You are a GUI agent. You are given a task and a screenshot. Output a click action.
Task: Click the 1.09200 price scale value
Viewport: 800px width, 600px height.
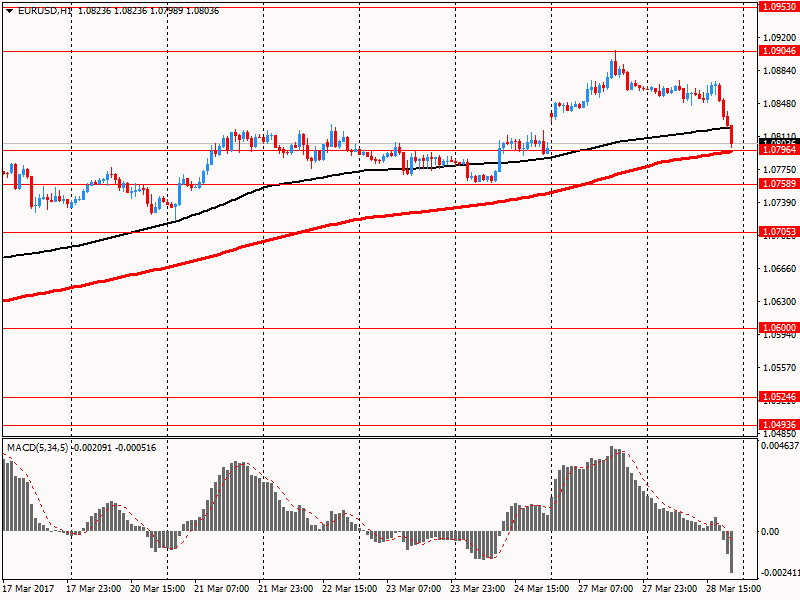click(x=779, y=37)
